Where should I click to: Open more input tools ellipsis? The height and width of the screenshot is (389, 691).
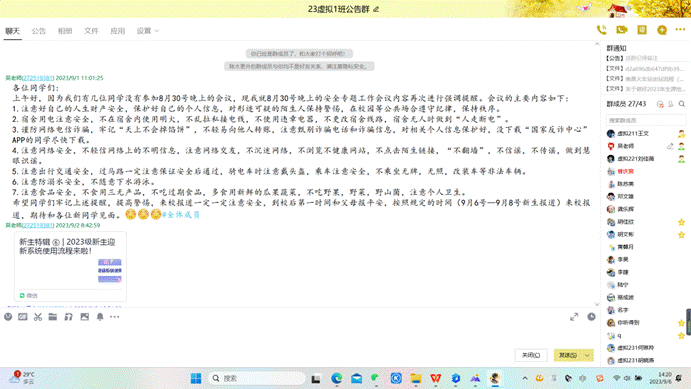click(115, 317)
